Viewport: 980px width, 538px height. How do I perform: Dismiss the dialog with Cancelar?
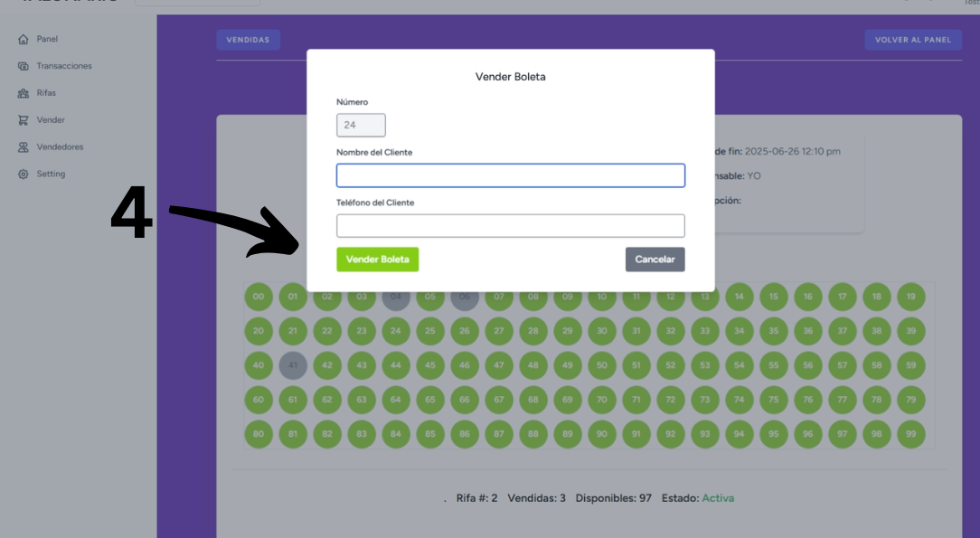(x=655, y=260)
